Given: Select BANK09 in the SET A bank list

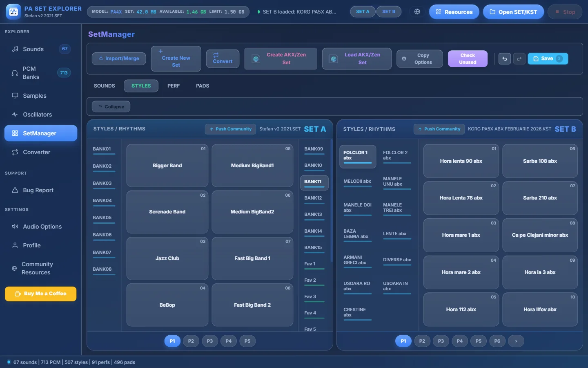Looking at the screenshot, I should pyautogui.click(x=314, y=150).
